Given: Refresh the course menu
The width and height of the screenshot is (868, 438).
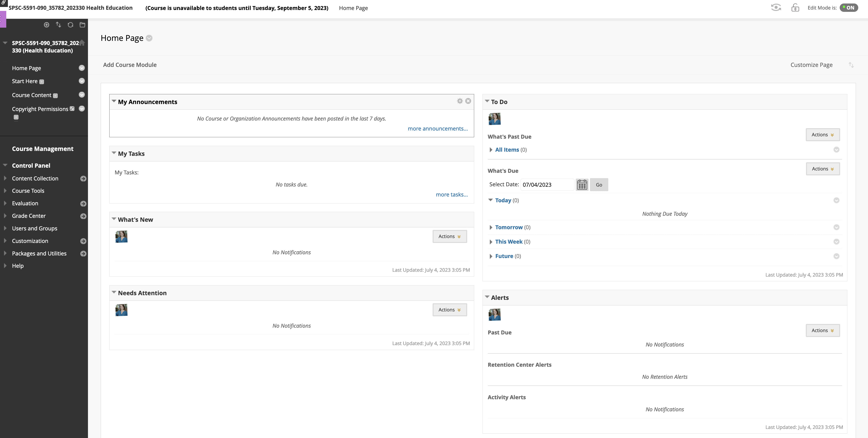Looking at the screenshot, I should (70, 25).
